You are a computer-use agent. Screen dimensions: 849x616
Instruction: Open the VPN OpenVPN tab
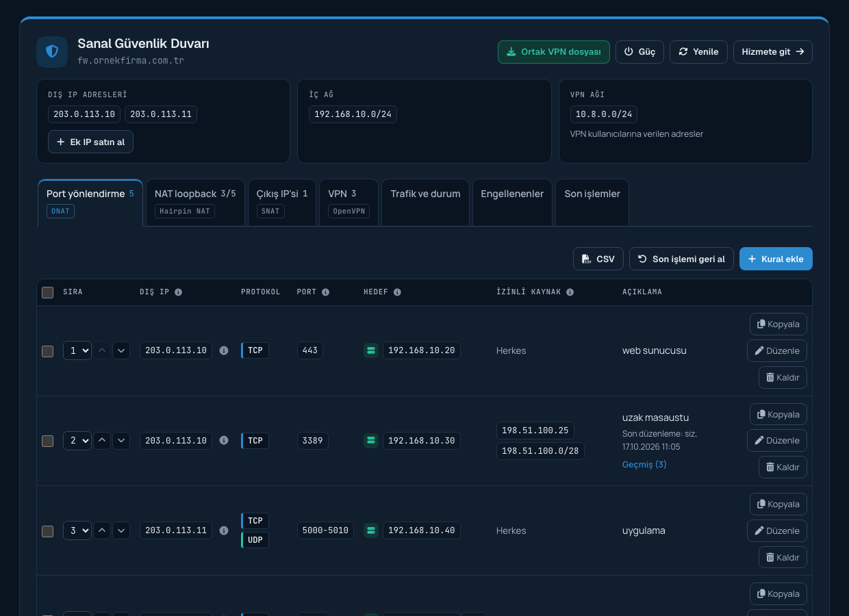349,203
